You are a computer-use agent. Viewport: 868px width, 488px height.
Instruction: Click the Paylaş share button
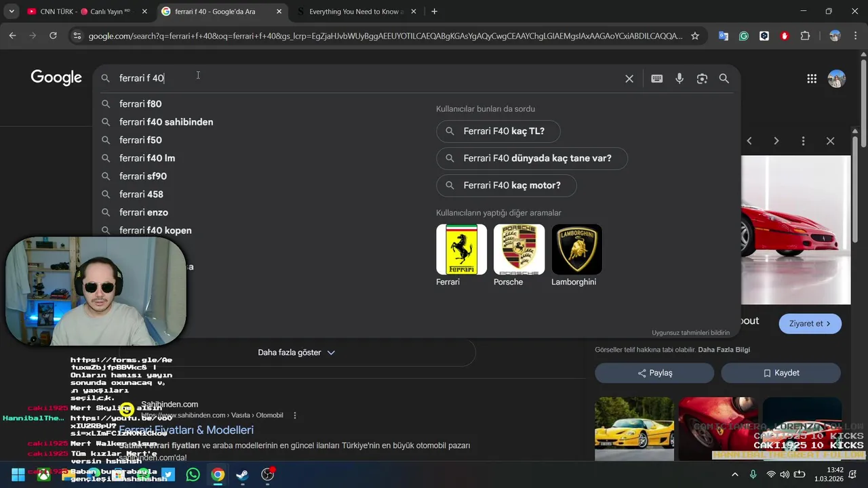coord(654,373)
